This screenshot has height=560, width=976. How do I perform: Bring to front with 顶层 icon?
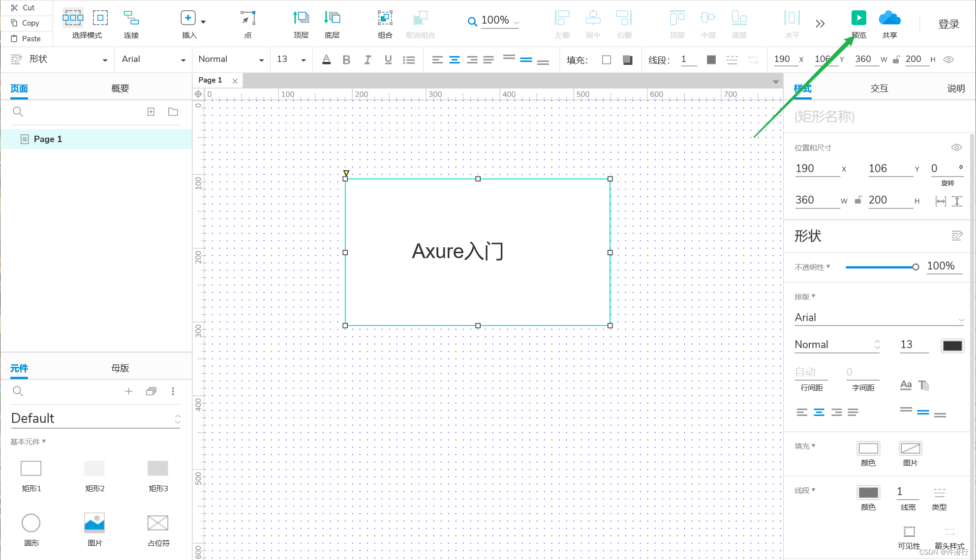[x=301, y=18]
